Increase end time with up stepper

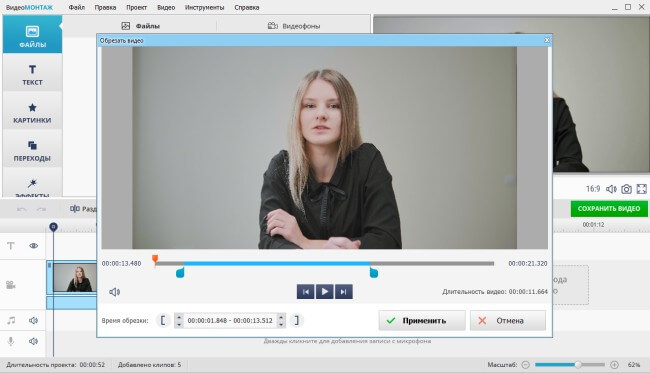[x=281, y=317]
